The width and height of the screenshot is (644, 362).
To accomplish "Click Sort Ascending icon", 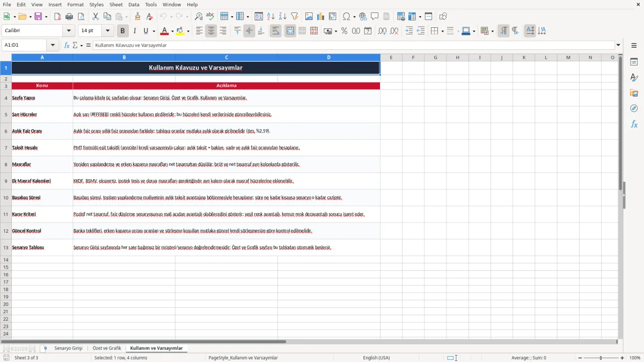I will 271,17.
